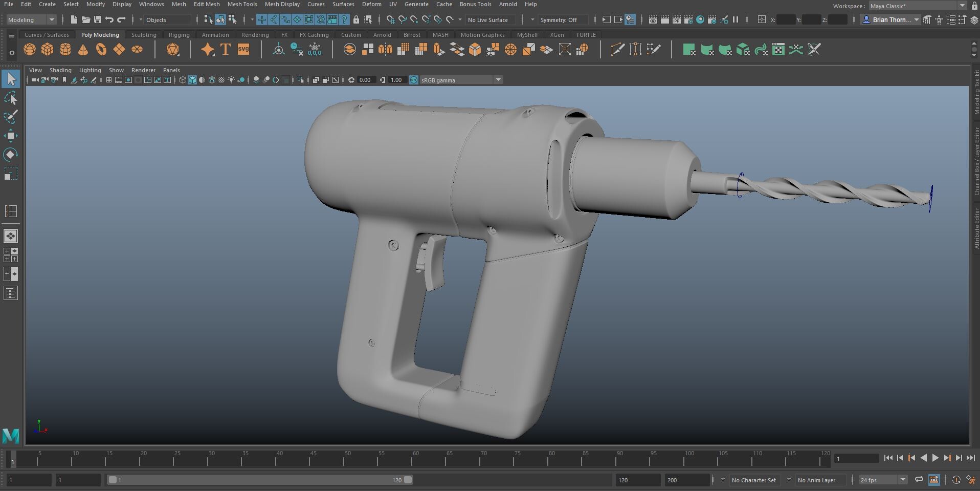Open Brian Thorn account options
Viewport: 980px width, 491px height.
point(890,19)
